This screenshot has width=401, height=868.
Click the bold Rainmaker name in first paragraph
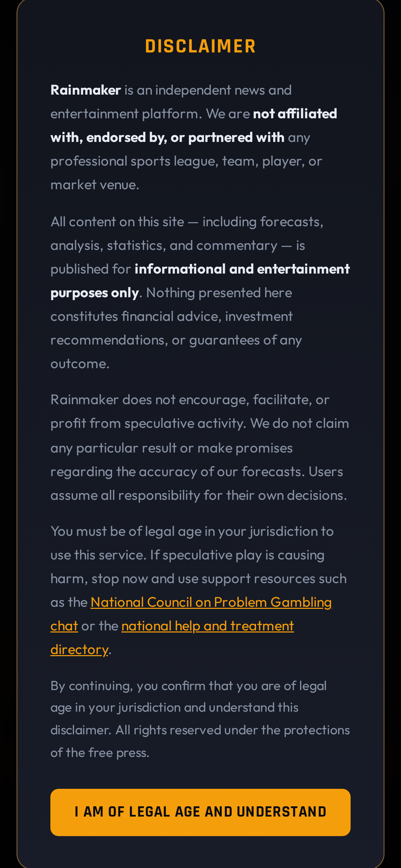86,90
